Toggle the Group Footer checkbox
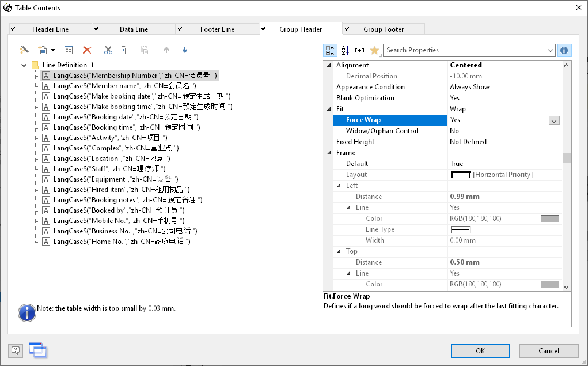The image size is (588, 366). (347, 28)
